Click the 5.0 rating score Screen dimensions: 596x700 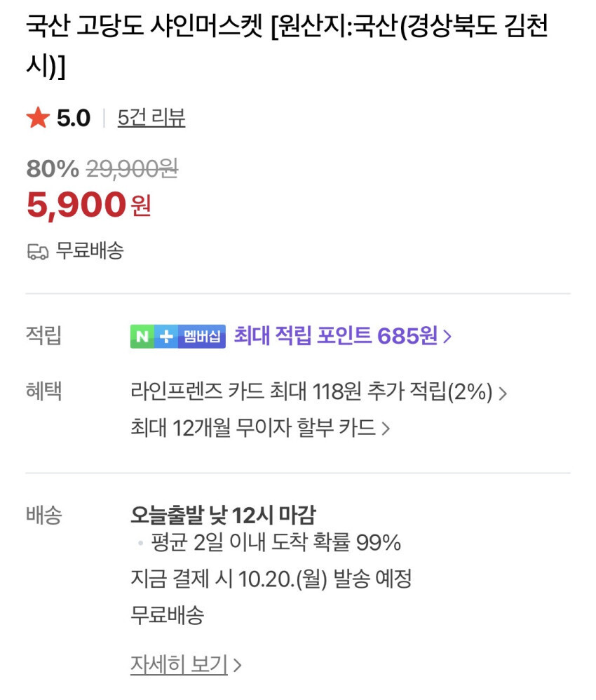coord(74,119)
